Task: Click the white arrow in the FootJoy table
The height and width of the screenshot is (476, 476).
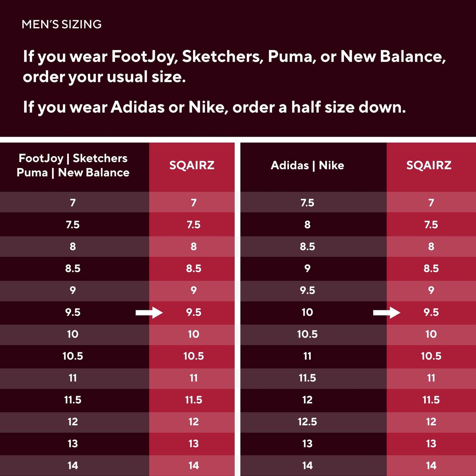Action: (x=149, y=313)
